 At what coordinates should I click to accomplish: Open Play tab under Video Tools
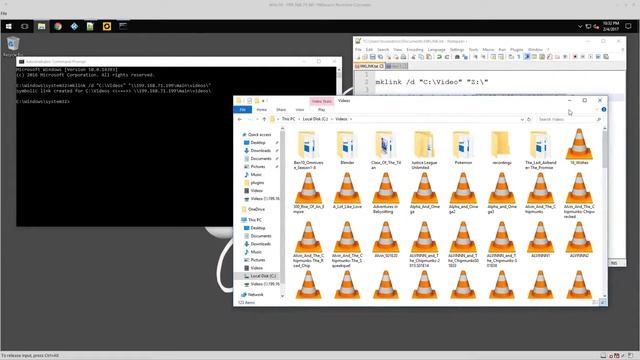pyautogui.click(x=322, y=109)
